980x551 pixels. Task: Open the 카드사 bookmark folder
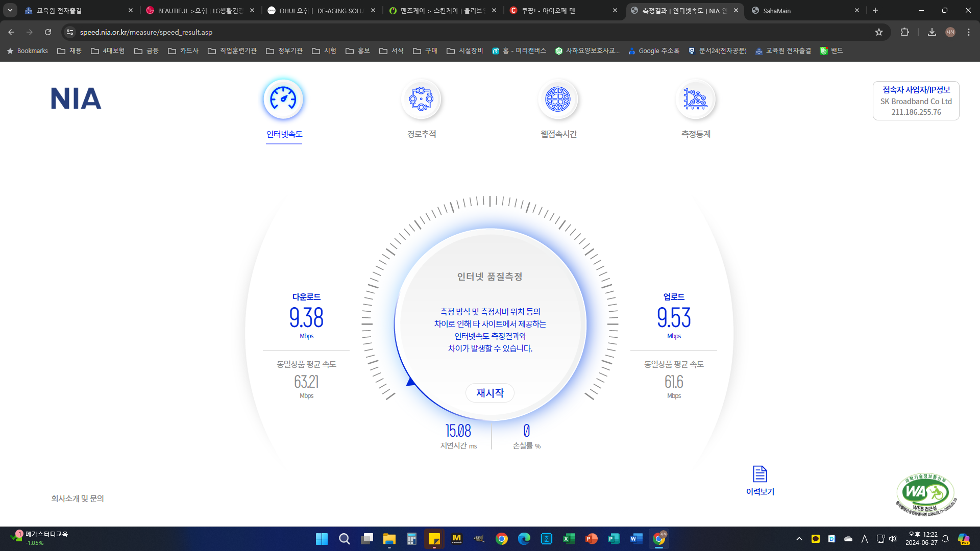pos(183,51)
